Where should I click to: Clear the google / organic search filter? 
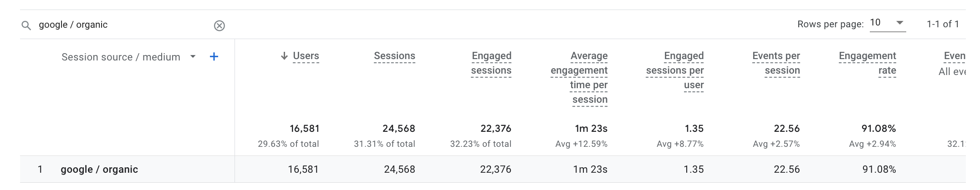pos(219,25)
